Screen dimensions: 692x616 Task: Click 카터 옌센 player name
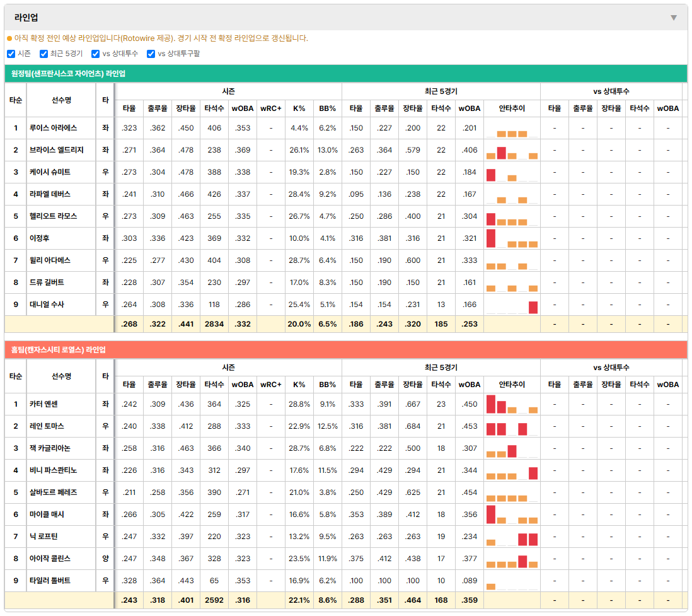click(x=43, y=404)
